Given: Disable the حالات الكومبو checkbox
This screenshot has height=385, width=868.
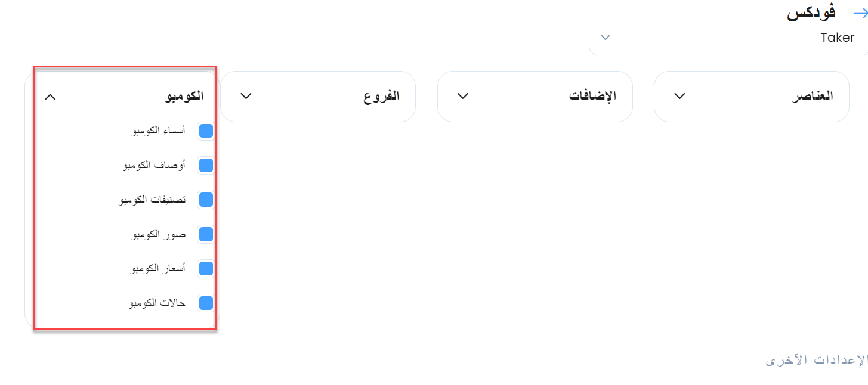Looking at the screenshot, I should click(x=206, y=303).
